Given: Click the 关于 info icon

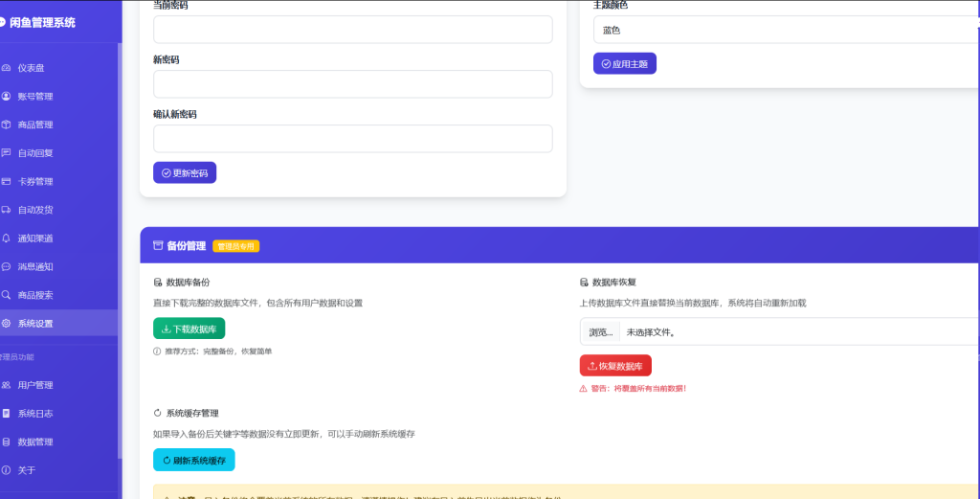Looking at the screenshot, I should click(7, 469).
